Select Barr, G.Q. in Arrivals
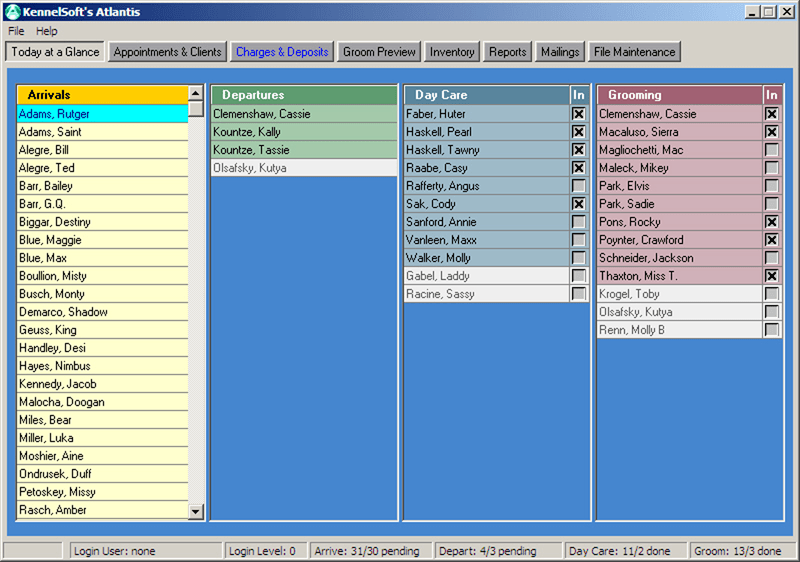 tap(103, 204)
